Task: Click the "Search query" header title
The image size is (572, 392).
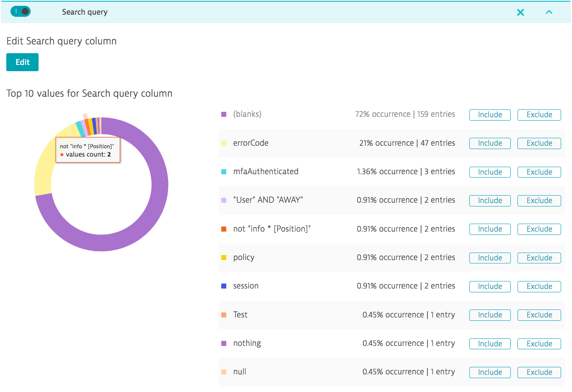Action: (x=85, y=12)
